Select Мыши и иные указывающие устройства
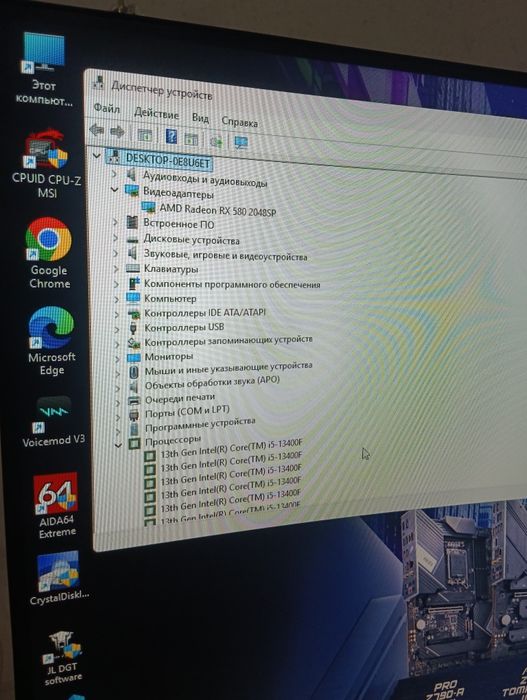 point(228,368)
